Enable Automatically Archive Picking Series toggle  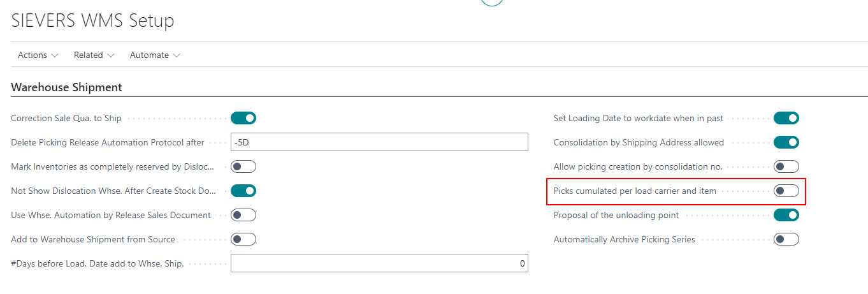786,239
